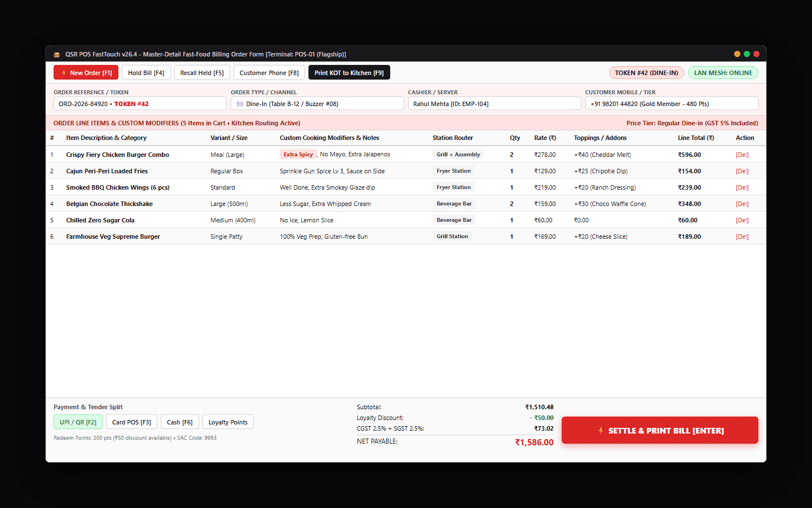The width and height of the screenshot is (812, 508).
Task: Click NET PAYABLE amount ₹1,586.00
Action: click(534, 443)
